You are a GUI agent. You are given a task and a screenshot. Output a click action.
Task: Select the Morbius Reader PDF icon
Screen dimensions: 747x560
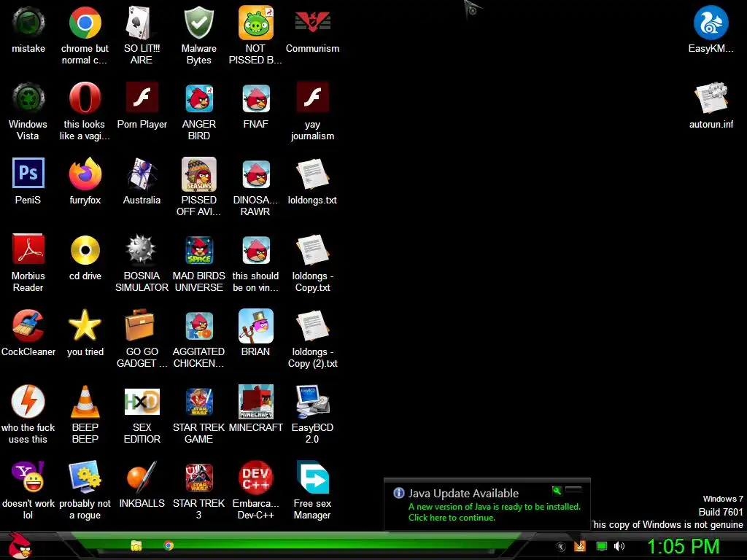[x=28, y=249]
